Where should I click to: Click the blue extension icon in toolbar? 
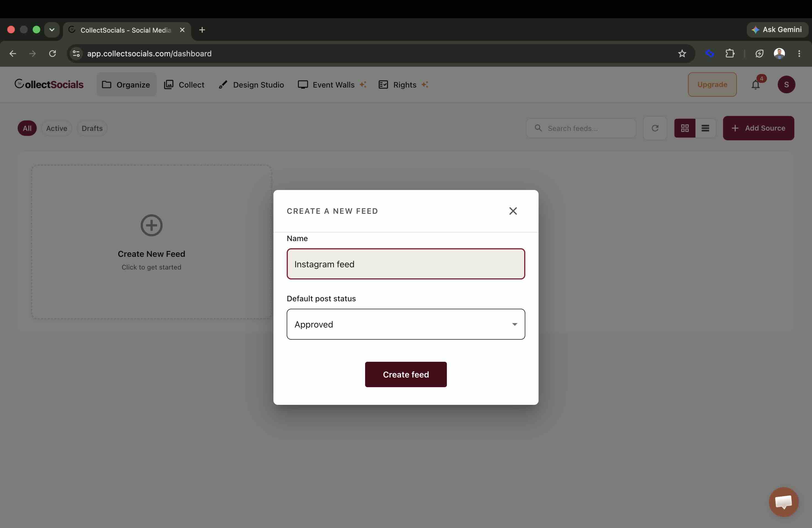pos(710,54)
